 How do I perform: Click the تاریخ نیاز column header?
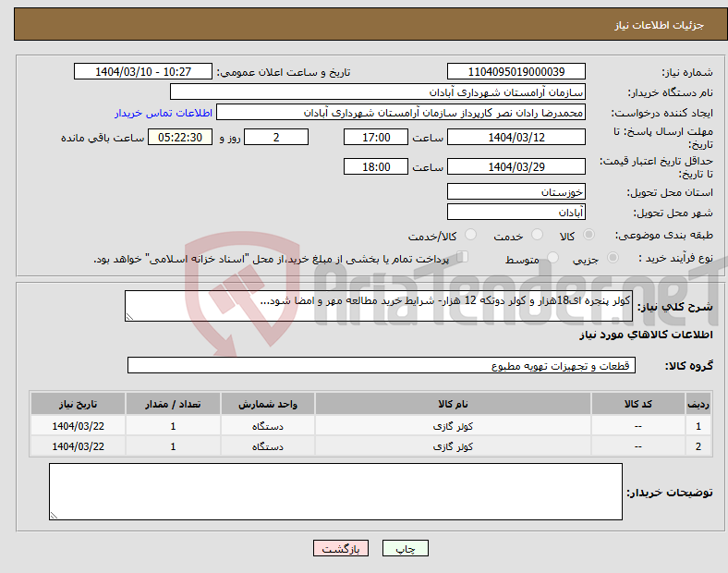click(x=78, y=404)
